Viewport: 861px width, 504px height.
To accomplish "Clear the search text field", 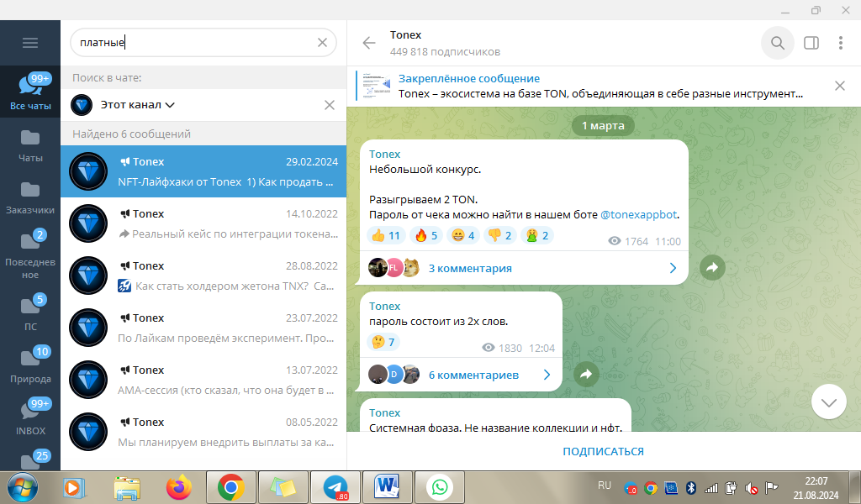I will 322,42.
